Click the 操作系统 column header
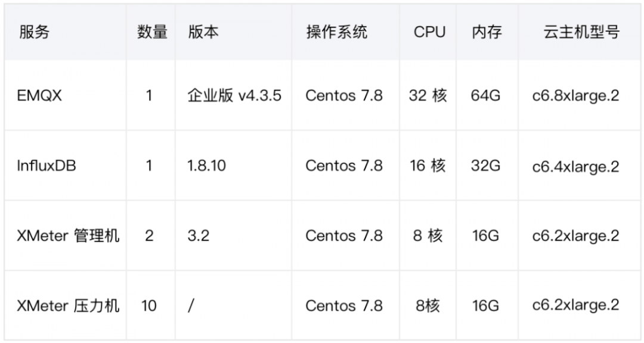 (337, 32)
